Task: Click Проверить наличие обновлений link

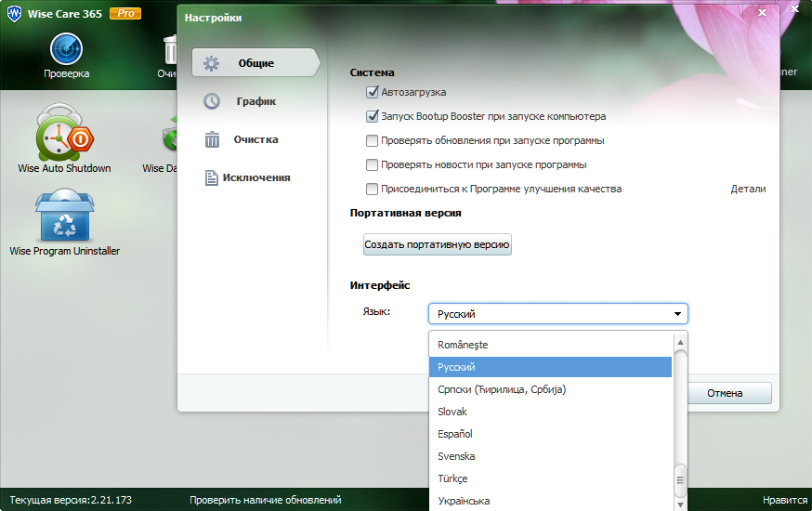Action: point(265,500)
